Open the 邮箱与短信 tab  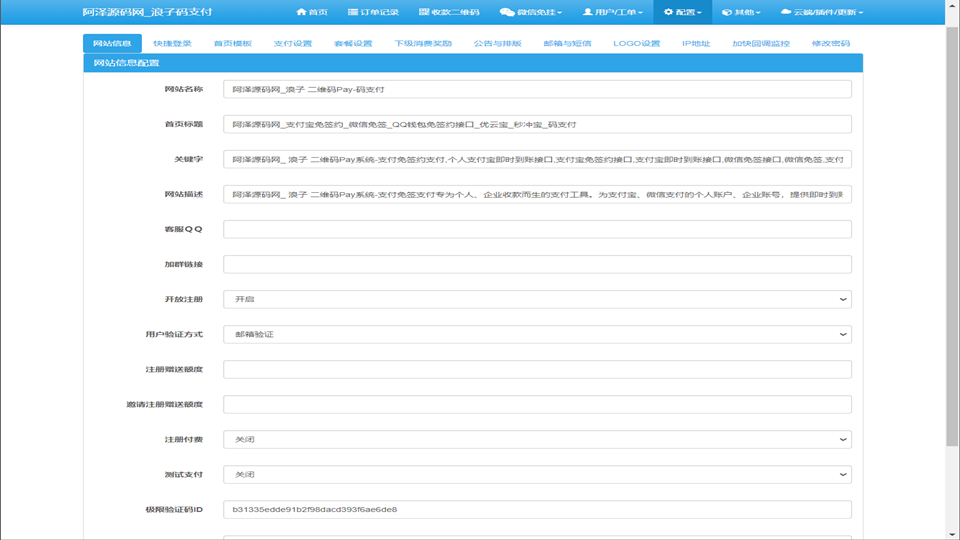click(x=568, y=43)
